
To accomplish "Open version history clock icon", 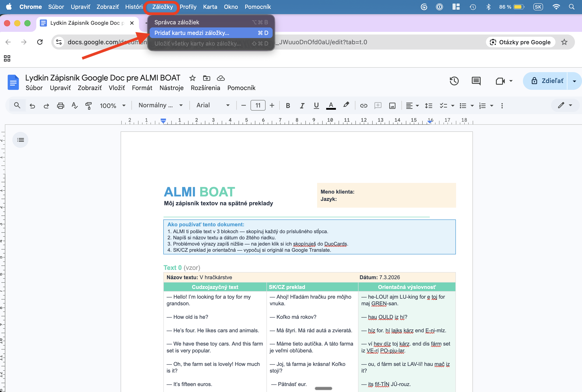I will pos(454,81).
